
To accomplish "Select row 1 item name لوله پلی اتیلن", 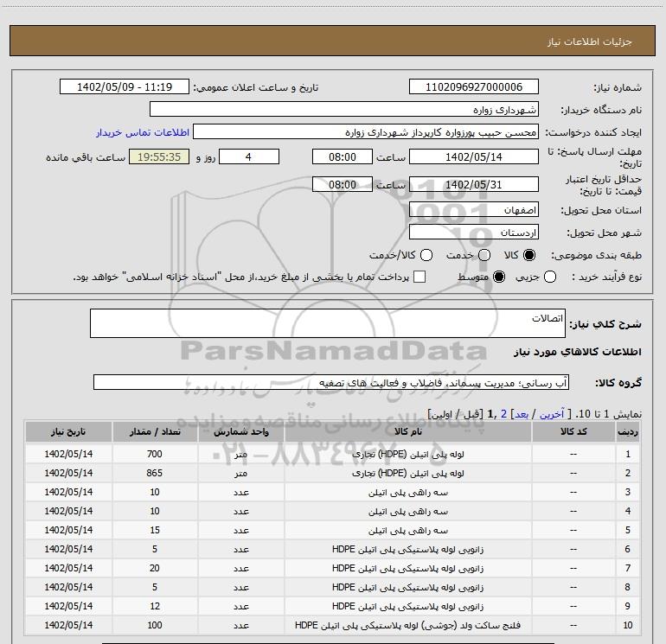I will point(408,454).
